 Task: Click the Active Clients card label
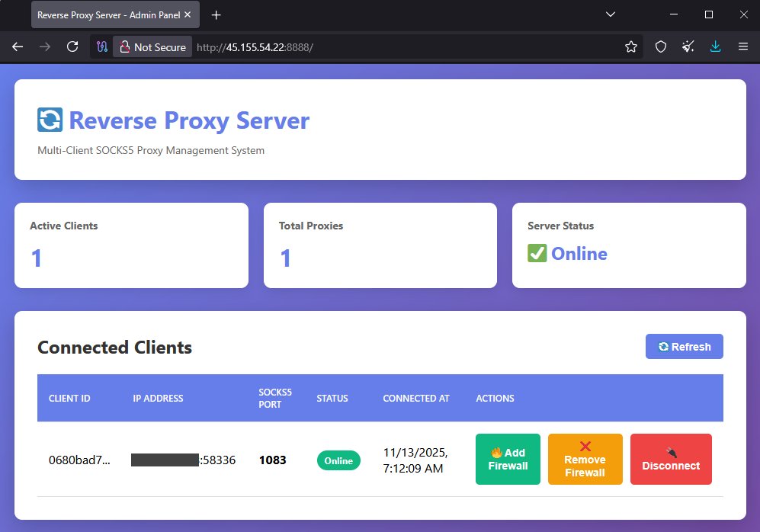tap(63, 226)
